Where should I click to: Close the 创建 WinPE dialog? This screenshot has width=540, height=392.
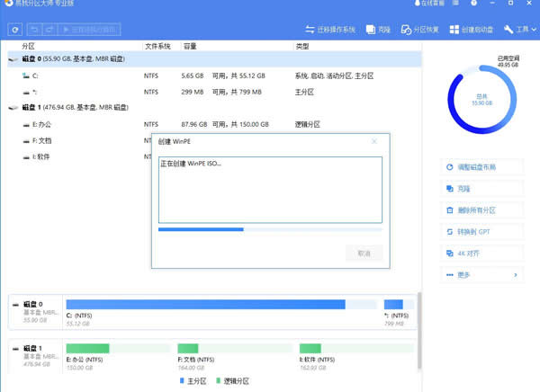tap(373, 141)
